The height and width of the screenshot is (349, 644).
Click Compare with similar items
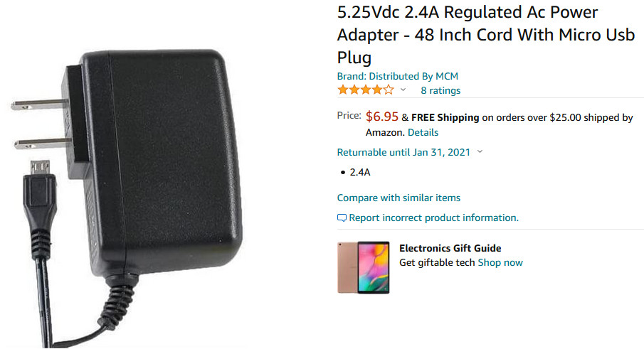point(398,198)
